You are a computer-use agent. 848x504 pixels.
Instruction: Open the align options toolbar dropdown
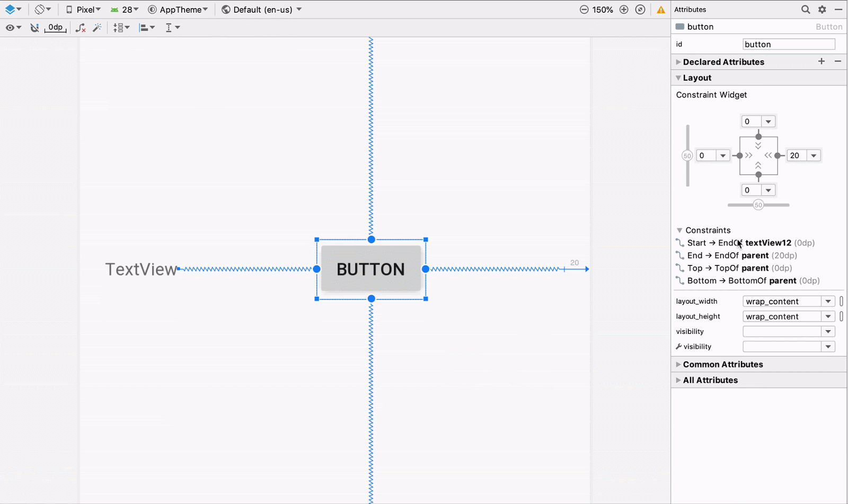pos(147,28)
